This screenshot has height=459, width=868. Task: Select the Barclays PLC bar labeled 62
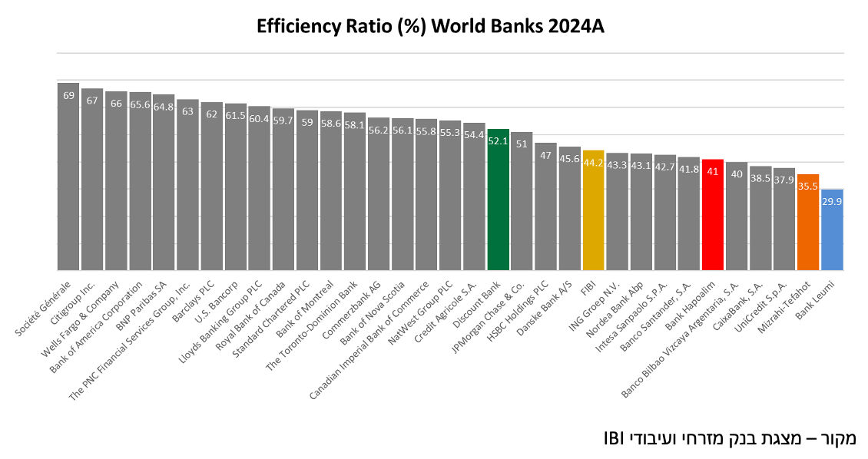tap(211, 187)
